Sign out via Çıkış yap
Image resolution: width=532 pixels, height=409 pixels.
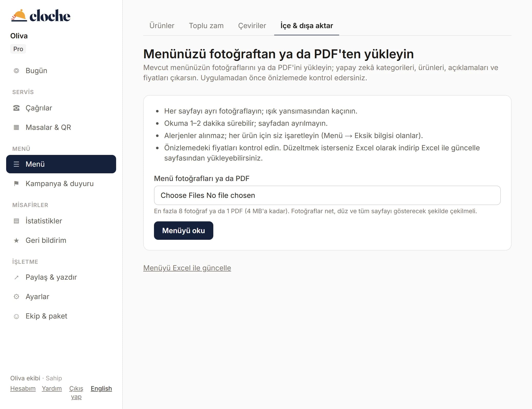(x=76, y=393)
